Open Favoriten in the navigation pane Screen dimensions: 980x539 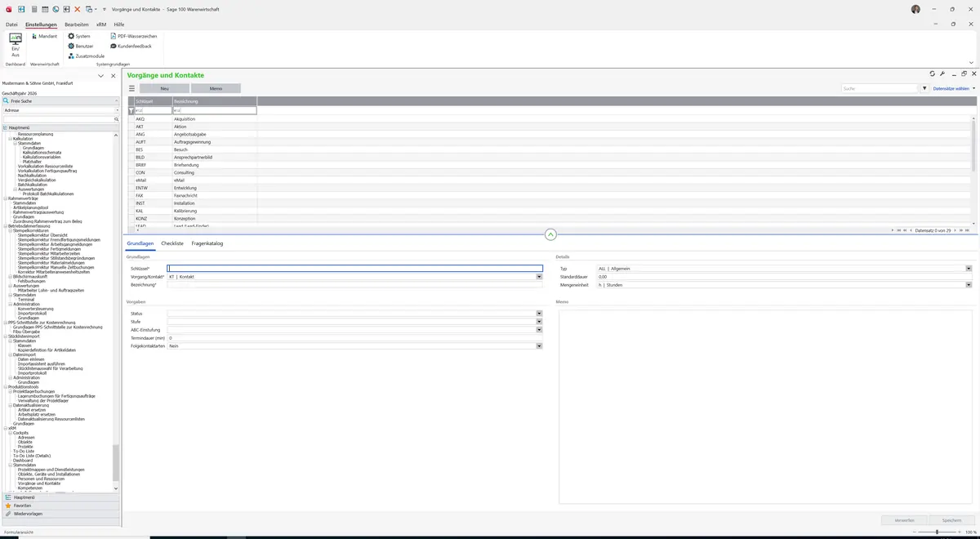click(x=60, y=506)
